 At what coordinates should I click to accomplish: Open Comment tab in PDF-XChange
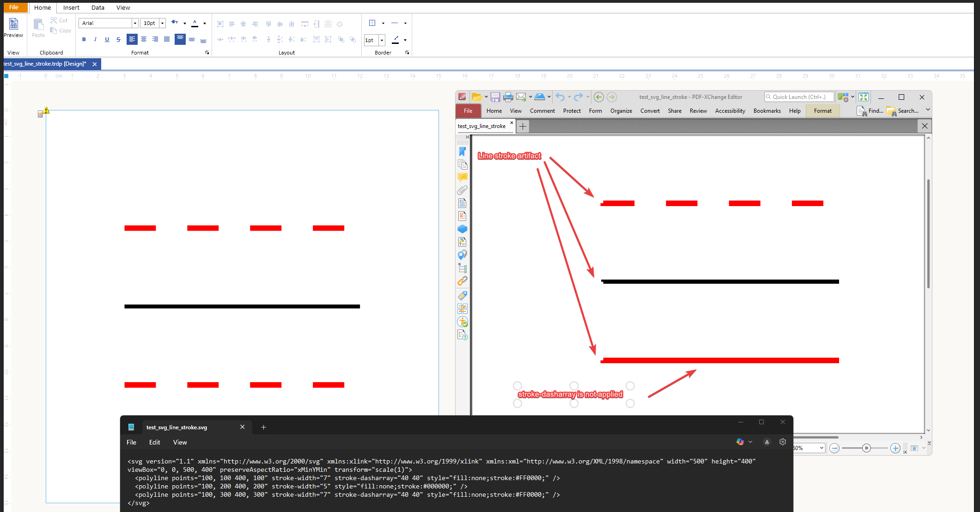click(542, 111)
